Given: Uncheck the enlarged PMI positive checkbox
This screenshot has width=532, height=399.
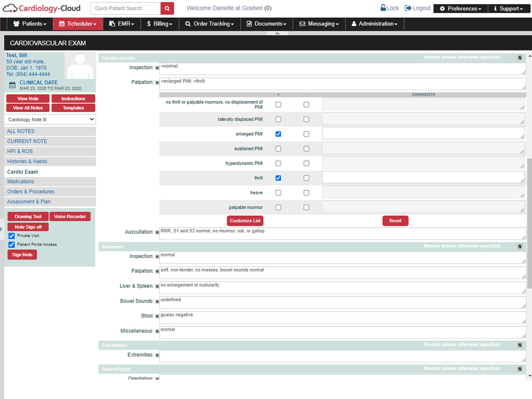Looking at the screenshot, I should click(x=278, y=134).
